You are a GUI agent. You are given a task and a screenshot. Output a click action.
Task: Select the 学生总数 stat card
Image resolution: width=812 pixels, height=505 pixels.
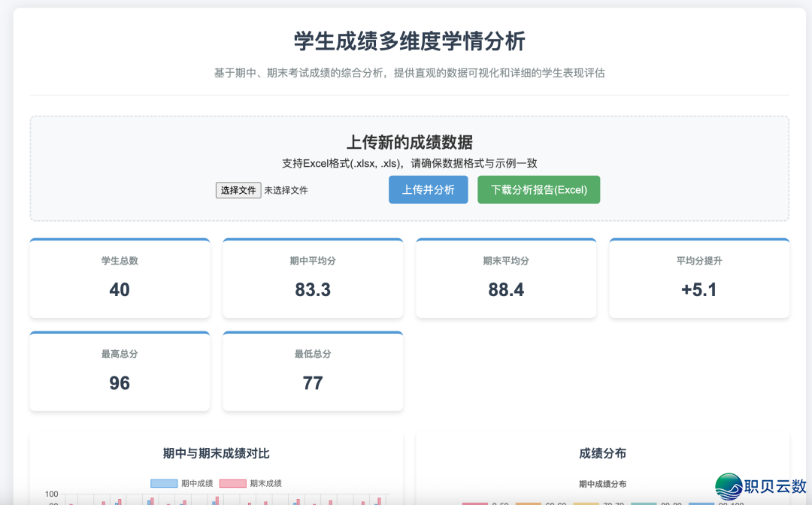click(x=119, y=278)
